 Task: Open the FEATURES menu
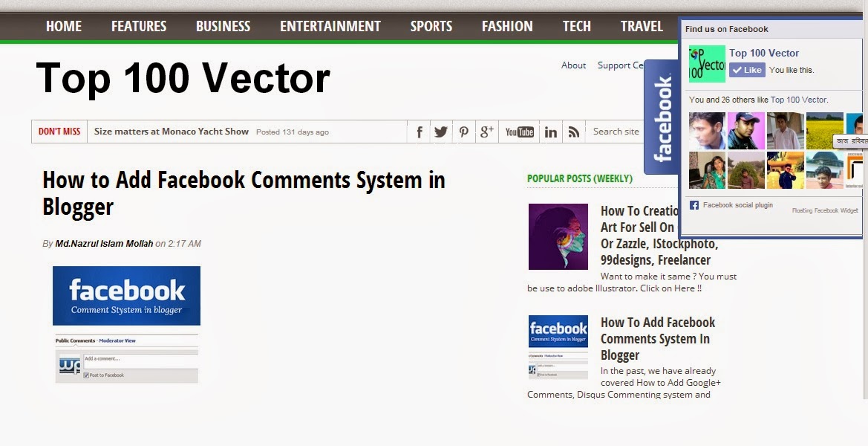tap(138, 26)
